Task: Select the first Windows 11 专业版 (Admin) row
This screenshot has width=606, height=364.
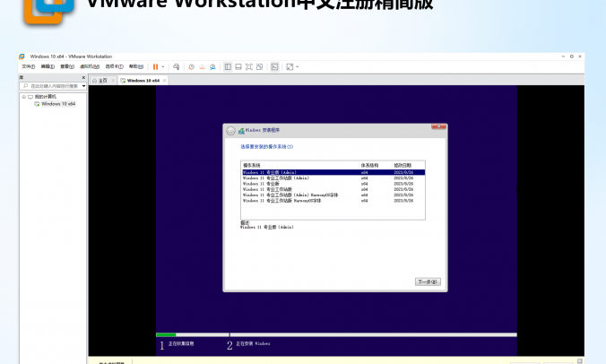Action: (333, 172)
